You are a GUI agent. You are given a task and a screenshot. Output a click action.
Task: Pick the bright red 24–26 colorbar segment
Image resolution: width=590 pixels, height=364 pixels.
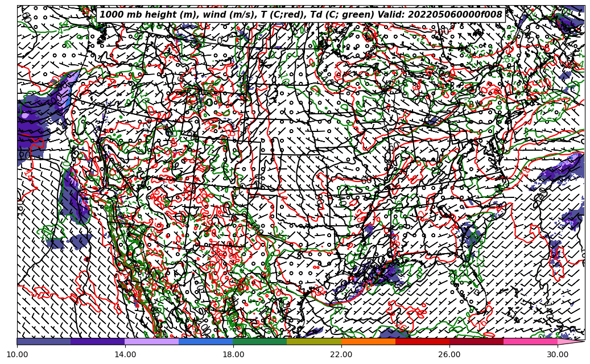(422, 341)
